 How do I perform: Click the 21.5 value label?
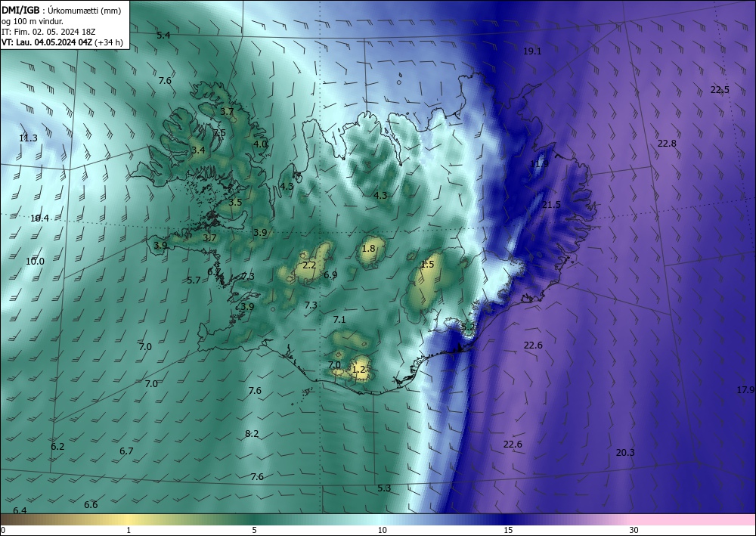pos(551,205)
